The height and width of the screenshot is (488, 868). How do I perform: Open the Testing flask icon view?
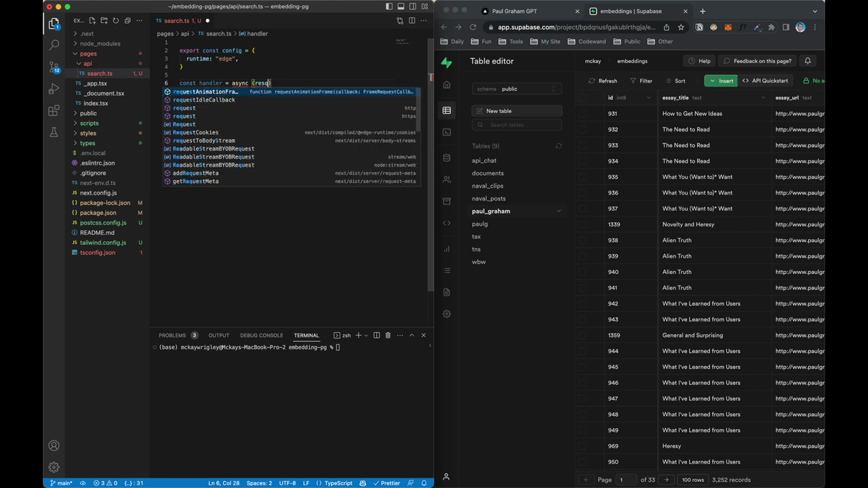click(54, 132)
